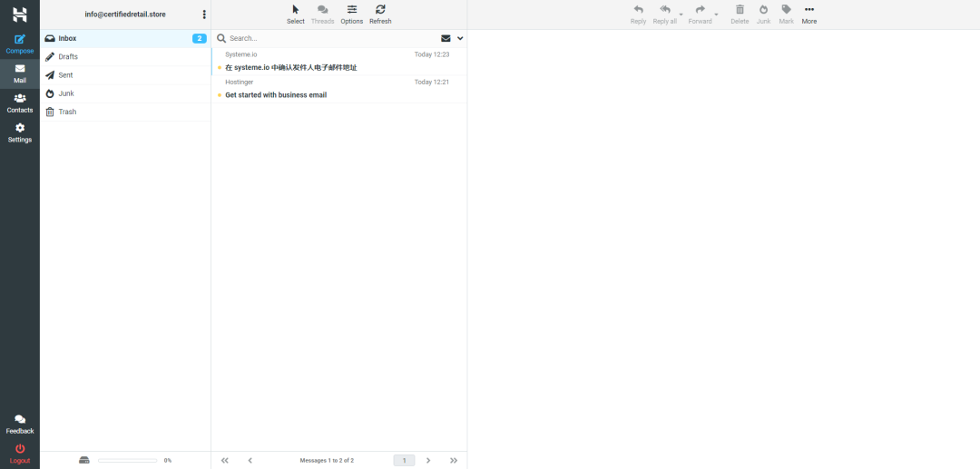Click 'Messages 1 to 2 of 2' text
This screenshot has width=980, height=469.
[327, 460]
